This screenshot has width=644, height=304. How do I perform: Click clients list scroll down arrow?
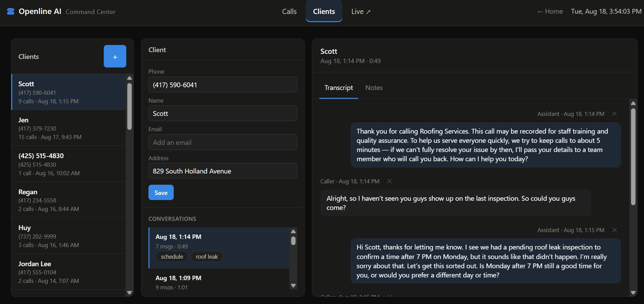click(129, 292)
